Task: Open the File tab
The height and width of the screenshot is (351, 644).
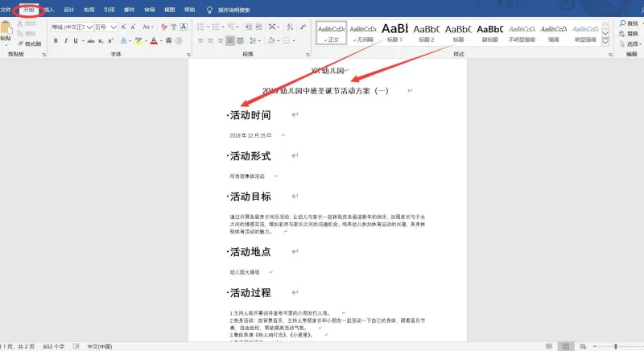Action: click(x=6, y=10)
